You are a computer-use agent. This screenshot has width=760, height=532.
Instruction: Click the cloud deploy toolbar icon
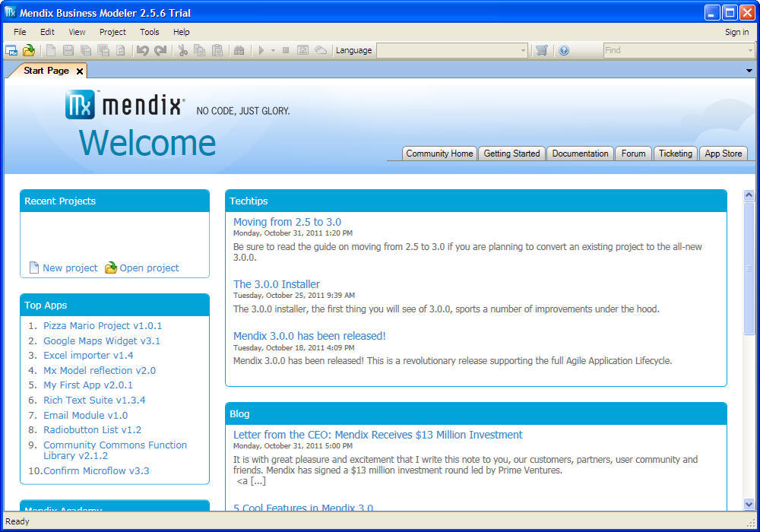coord(321,50)
